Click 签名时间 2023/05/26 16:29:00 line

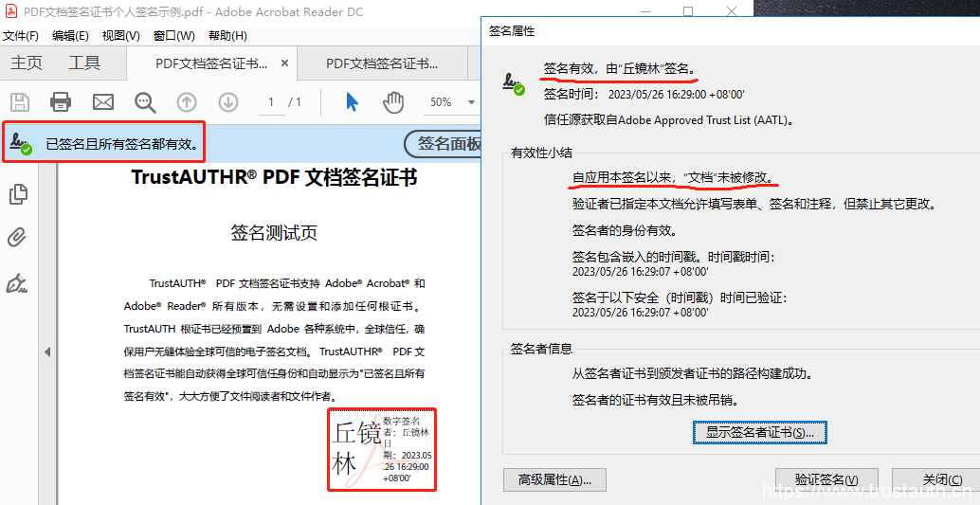click(644, 95)
